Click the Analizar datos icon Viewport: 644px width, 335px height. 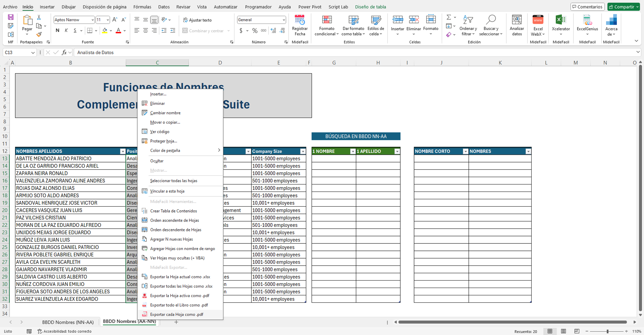[517, 20]
